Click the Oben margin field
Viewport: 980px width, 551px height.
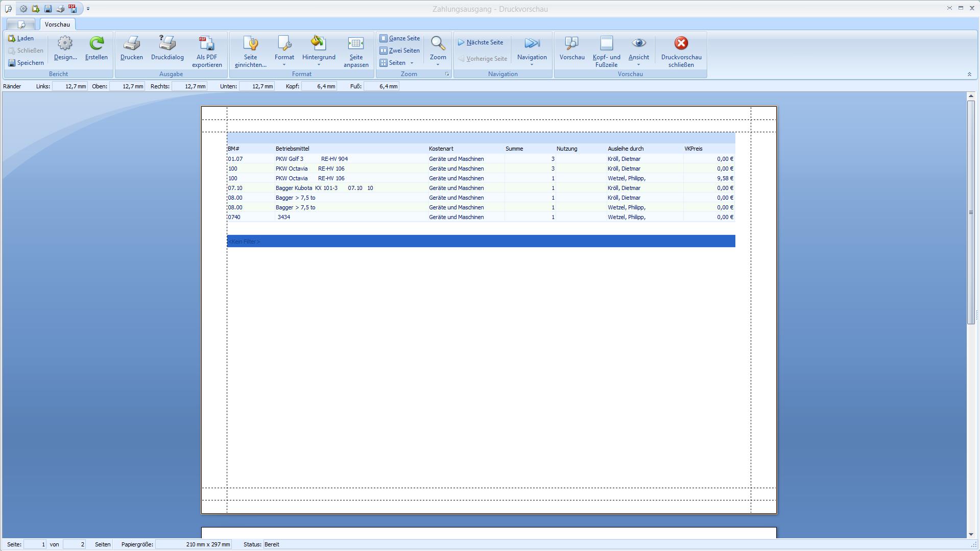[x=127, y=86]
